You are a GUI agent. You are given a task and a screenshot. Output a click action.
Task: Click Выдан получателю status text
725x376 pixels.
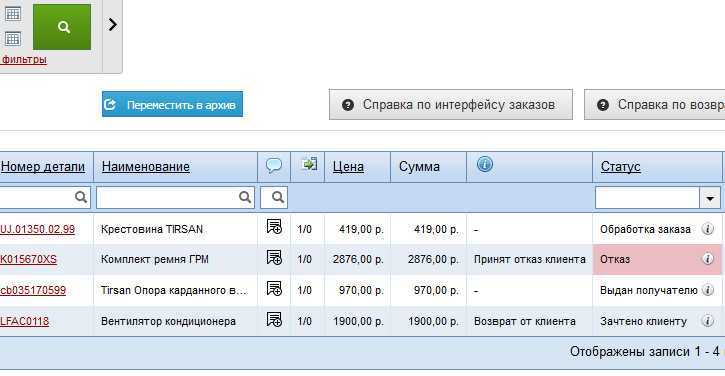point(649,290)
